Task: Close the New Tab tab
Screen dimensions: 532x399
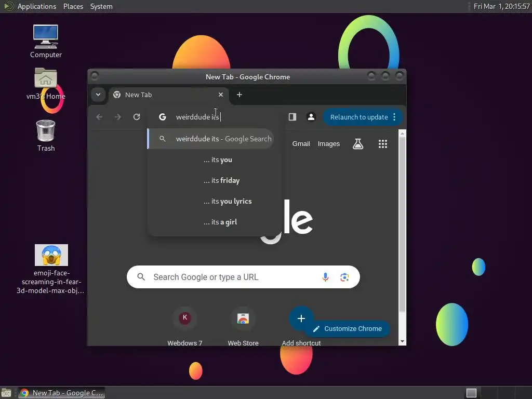Action: [x=221, y=95]
